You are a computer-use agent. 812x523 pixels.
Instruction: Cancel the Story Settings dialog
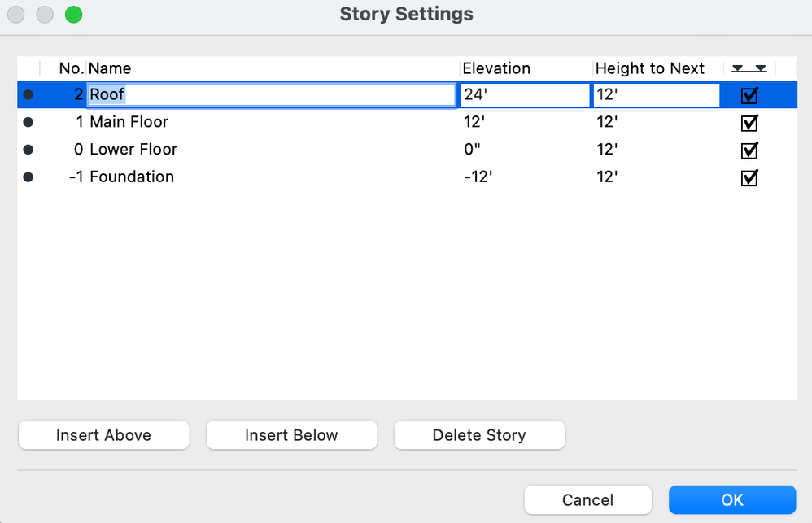[x=587, y=499]
